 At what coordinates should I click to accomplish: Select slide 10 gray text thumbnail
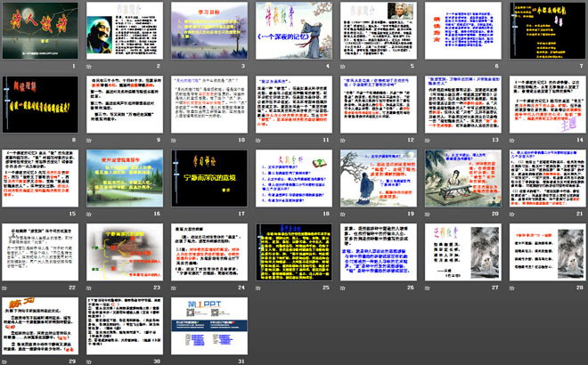pyautogui.click(x=209, y=104)
